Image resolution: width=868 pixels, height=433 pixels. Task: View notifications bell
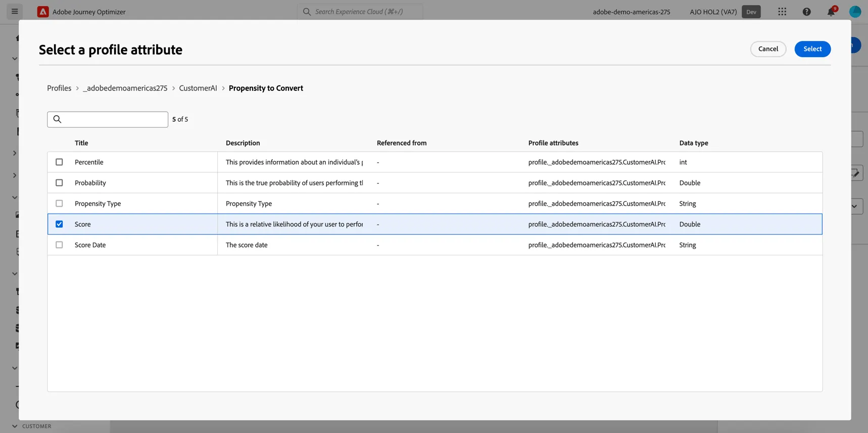831,12
